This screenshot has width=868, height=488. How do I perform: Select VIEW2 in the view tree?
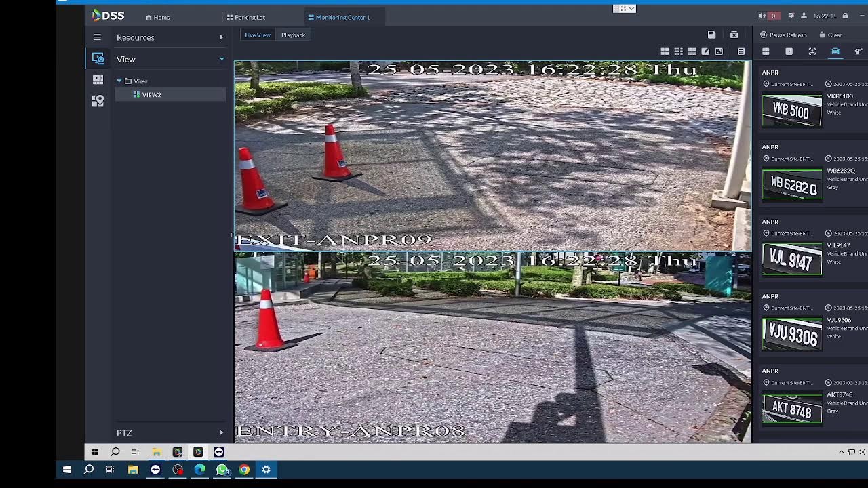coord(171,95)
